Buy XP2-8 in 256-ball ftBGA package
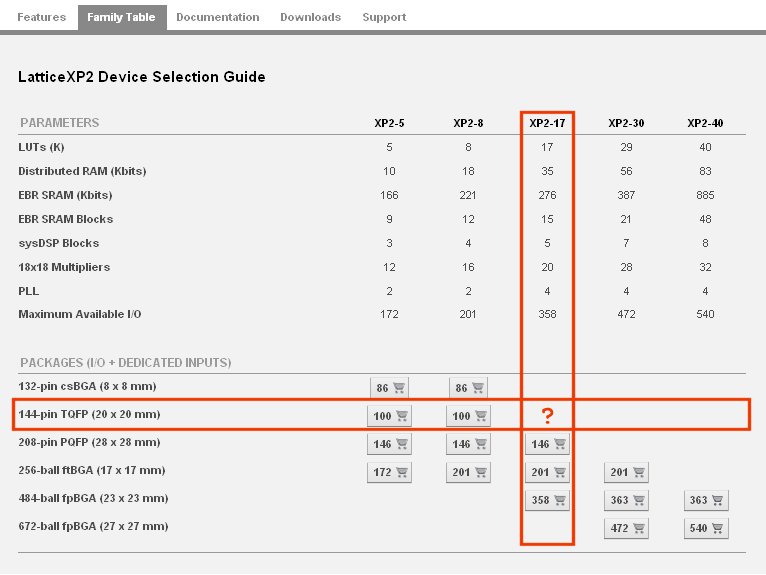 pos(468,472)
